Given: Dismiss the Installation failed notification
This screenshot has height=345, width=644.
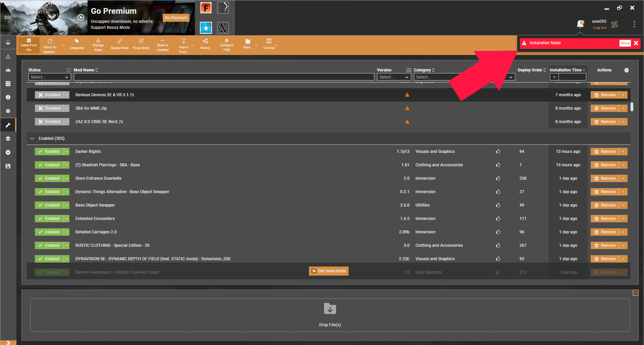Looking at the screenshot, I should (x=636, y=43).
